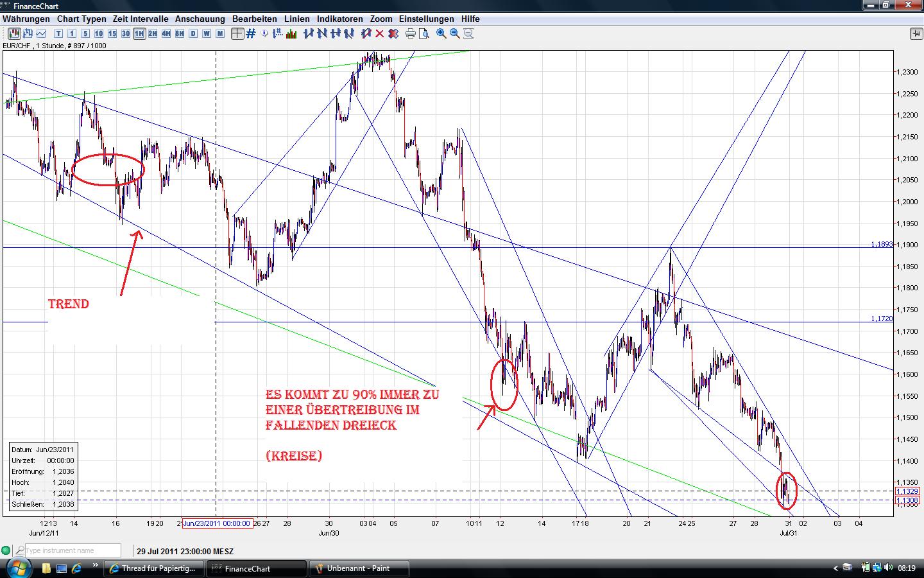Viewport: 924px width, 578px height.
Task: Click the zoom in magnifier
Action: click(x=441, y=33)
